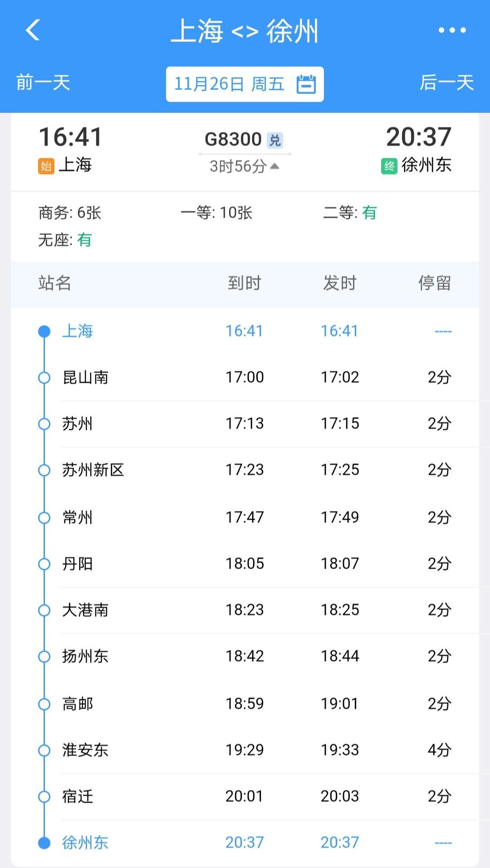This screenshot has width=490, height=868.
Task: Select the 上海 station timeline dot
Action: click(x=44, y=332)
